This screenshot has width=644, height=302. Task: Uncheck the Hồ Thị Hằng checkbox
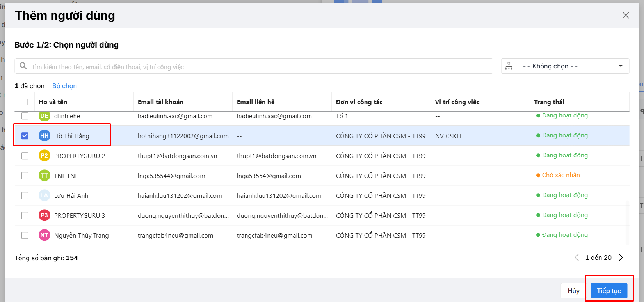[x=25, y=136]
